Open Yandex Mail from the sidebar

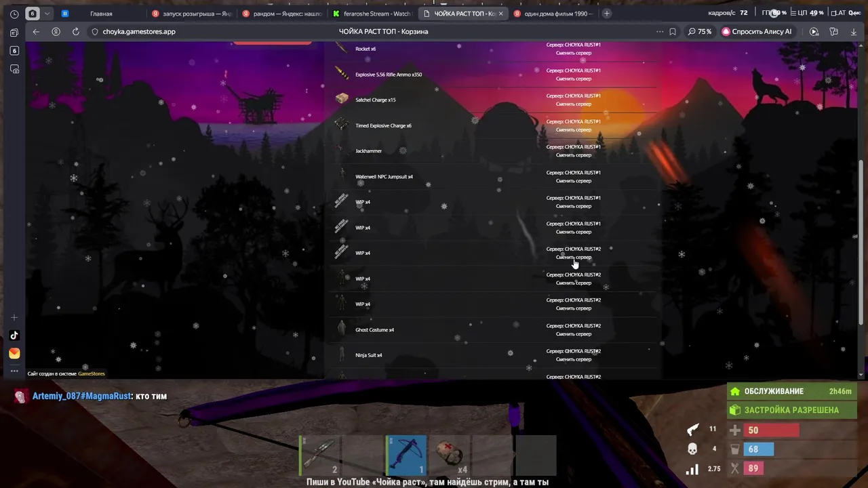[14, 353]
